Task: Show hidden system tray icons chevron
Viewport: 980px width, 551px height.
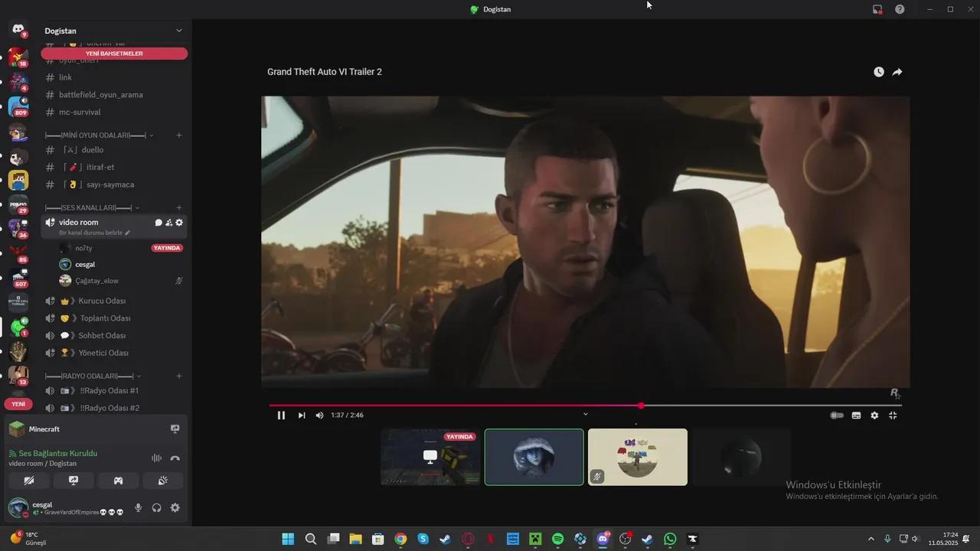Action: (871, 539)
